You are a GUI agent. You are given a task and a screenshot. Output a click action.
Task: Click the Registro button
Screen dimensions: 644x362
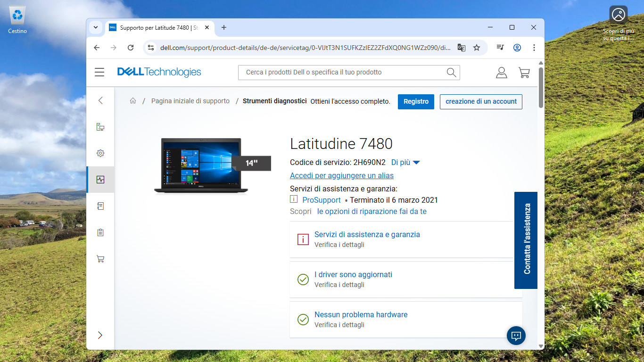coord(416,101)
